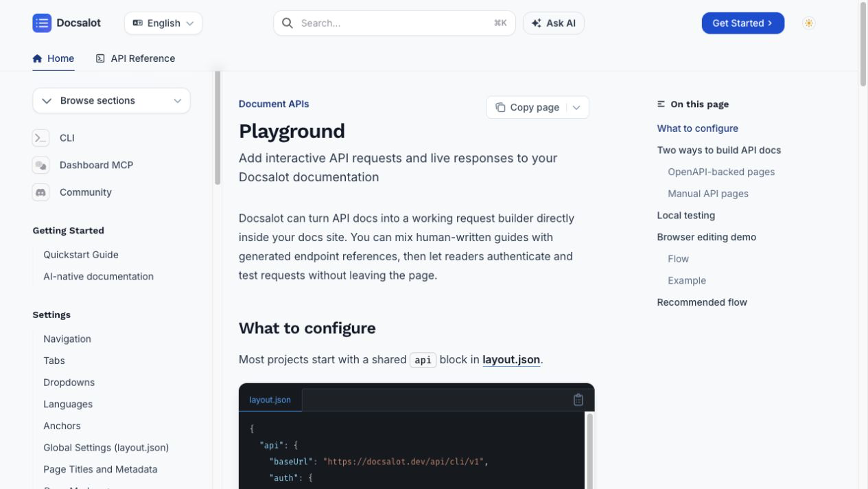Image resolution: width=868 pixels, height=489 pixels.
Task: Click the language translate icon
Action: pos(137,23)
